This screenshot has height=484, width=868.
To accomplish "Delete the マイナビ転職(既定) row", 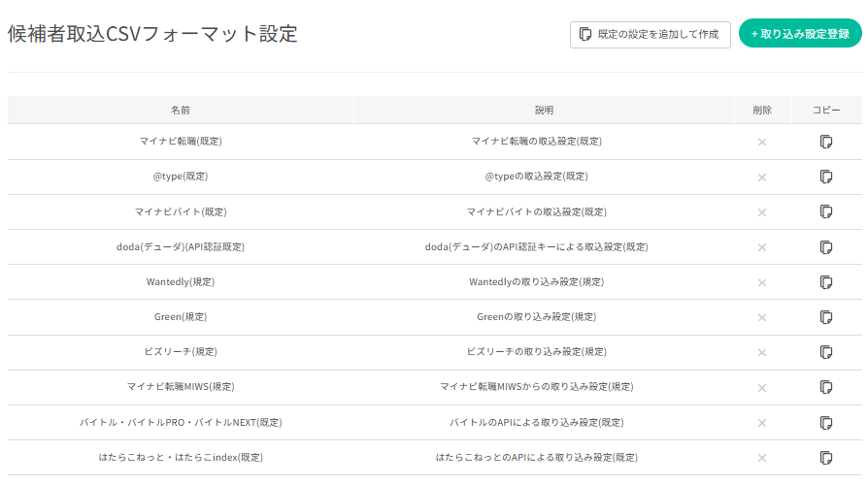I will [x=762, y=143].
